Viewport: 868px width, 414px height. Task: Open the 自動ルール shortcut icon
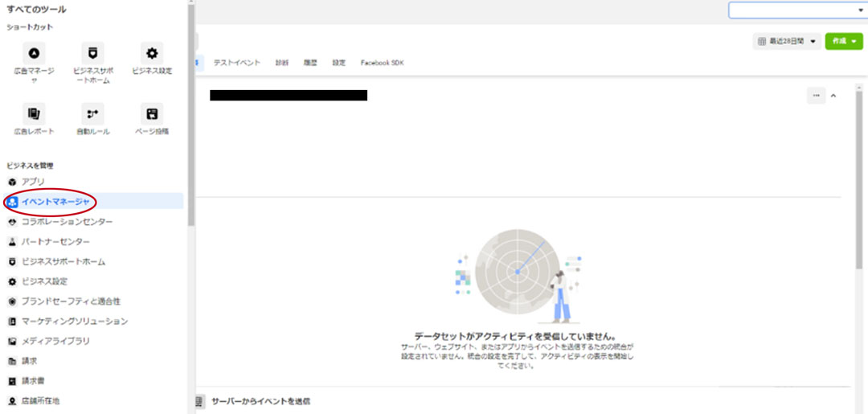[92, 113]
